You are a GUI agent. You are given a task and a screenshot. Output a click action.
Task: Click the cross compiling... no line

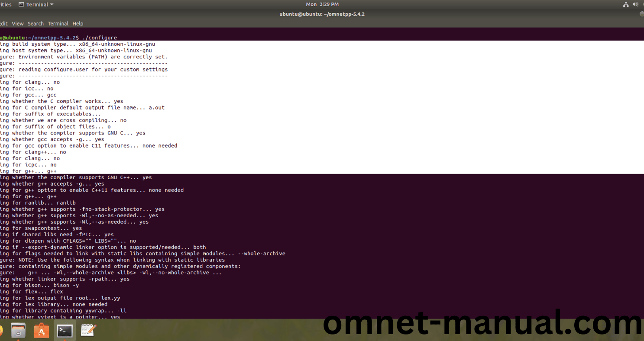pyautogui.click(x=63, y=120)
